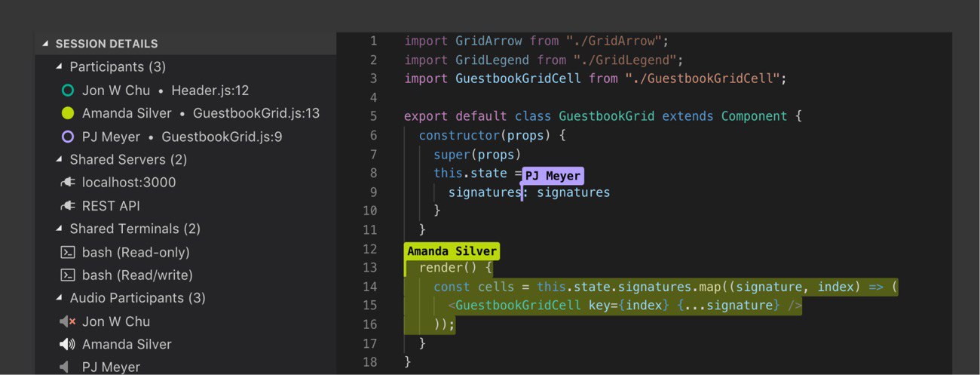Select Jon W Chu in Audio Participants

pyautogui.click(x=116, y=321)
